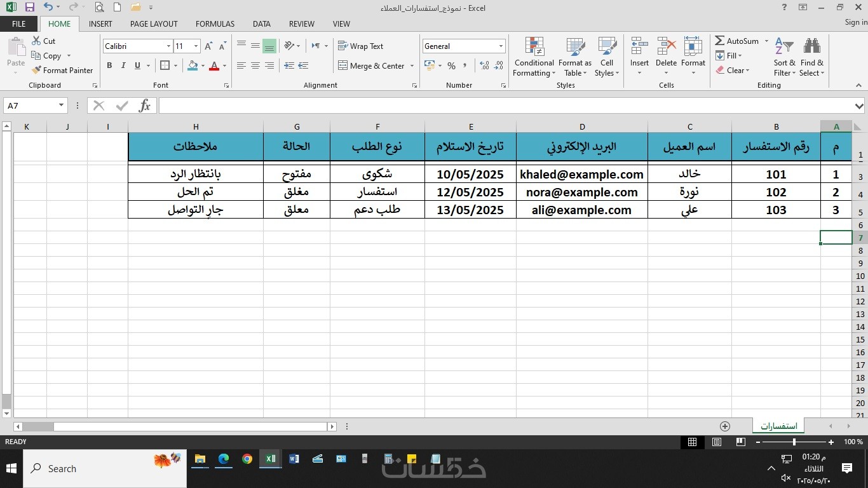Apply align text right
This screenshot has width=868, height=488.
(269, 65)
